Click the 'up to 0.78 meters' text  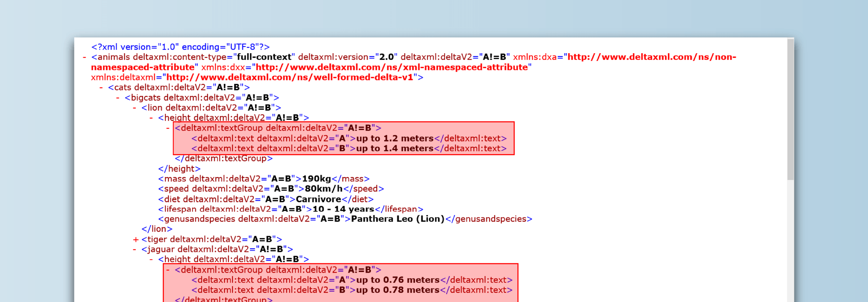(x=398, y=290)
